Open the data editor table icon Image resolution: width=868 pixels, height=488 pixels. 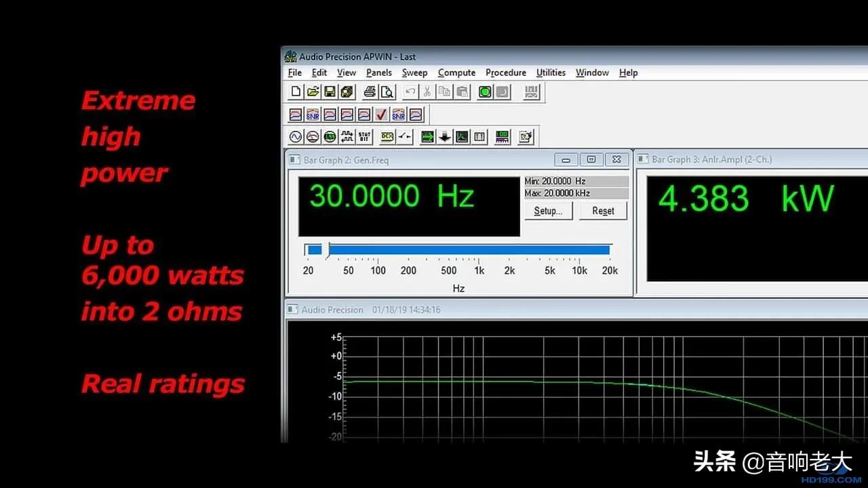point(479,137)
